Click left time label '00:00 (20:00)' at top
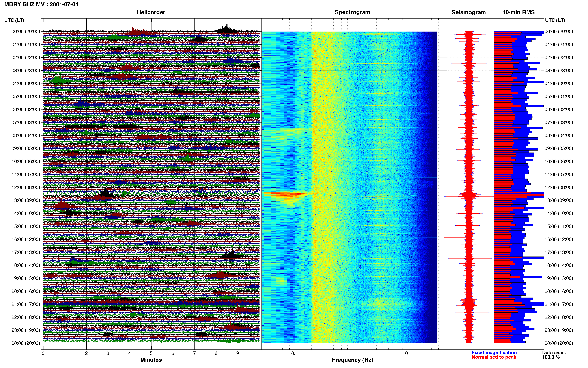This screenshot has width=588, height=368. (26, 31)
